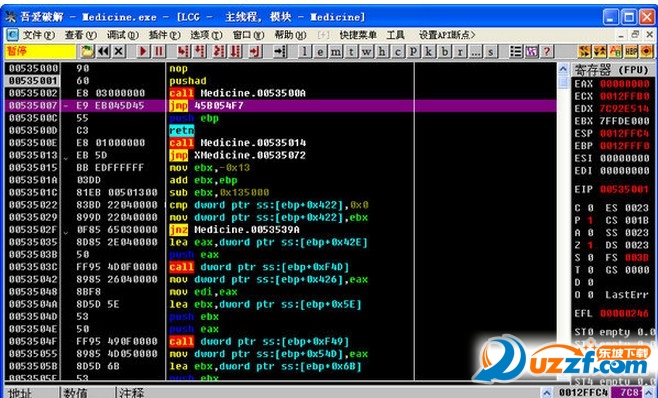The width and height of the screenshot is (658, 398).
Task: Select the highlighted jmp 45B054F7 row
Action: [x=280, y=106]
